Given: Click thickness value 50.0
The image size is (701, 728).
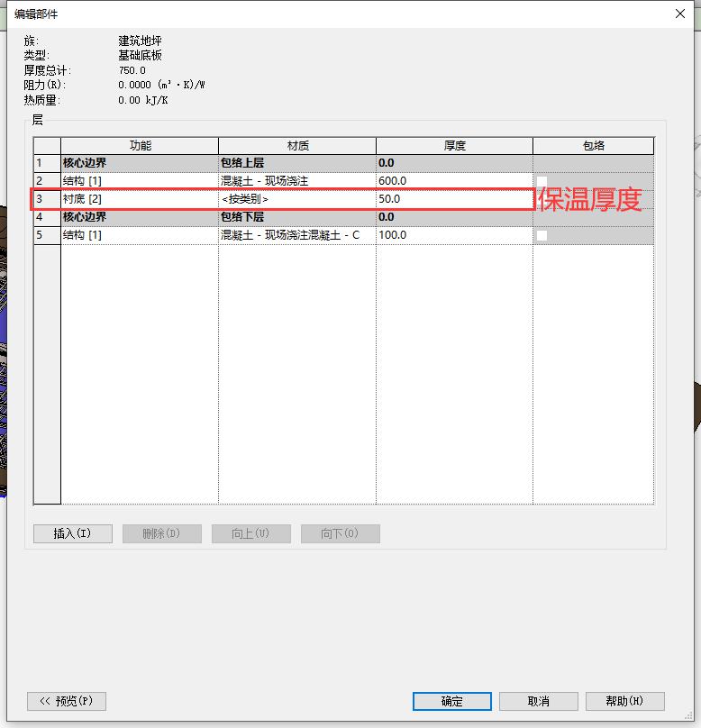Looking at the screenshot, I should (454, 199).
